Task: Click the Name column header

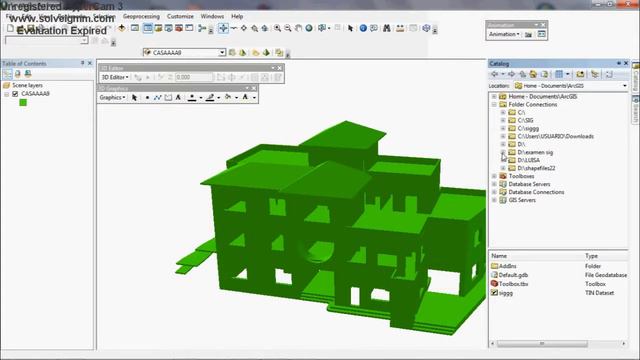Action: click(x=499, y=256)
